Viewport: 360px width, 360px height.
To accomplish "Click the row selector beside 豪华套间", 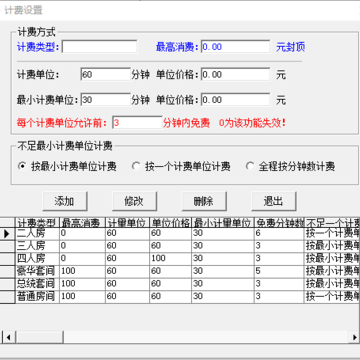I will click(7, 271).
